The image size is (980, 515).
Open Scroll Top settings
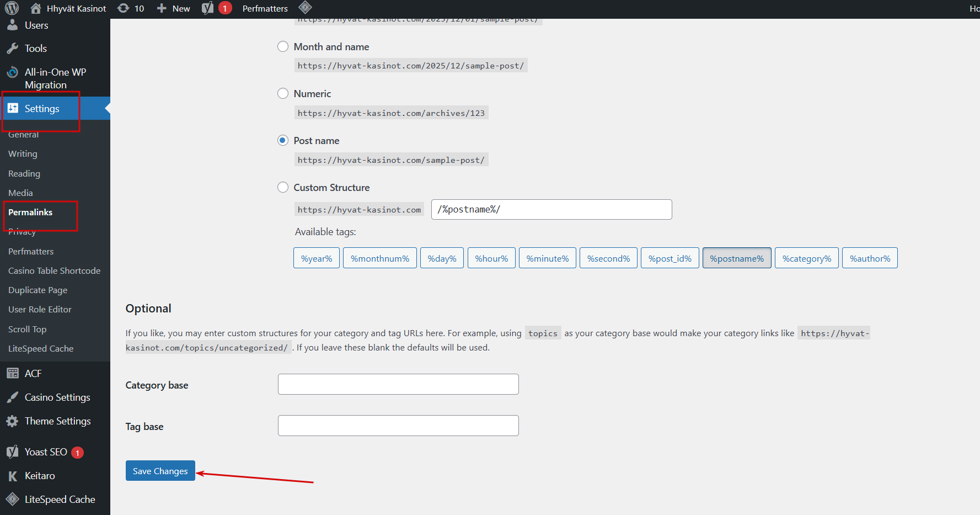click(x=27, y=329)
